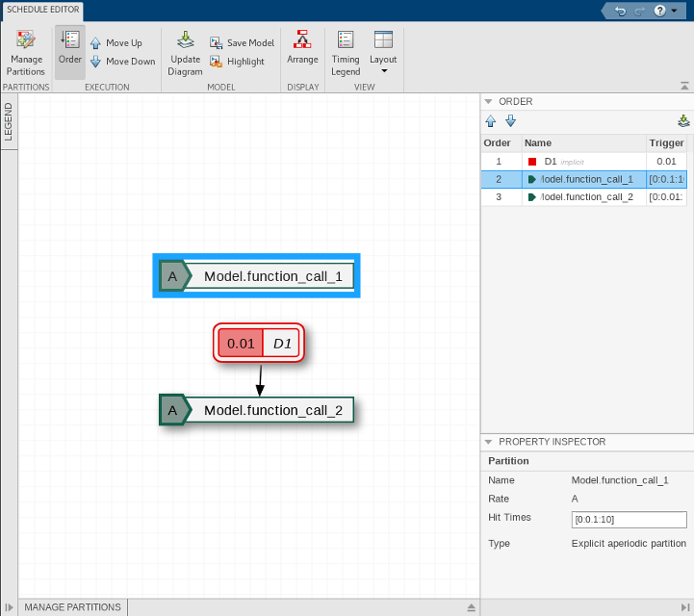Click Explicit aperiodic partition type text

[x=629, y=544]
